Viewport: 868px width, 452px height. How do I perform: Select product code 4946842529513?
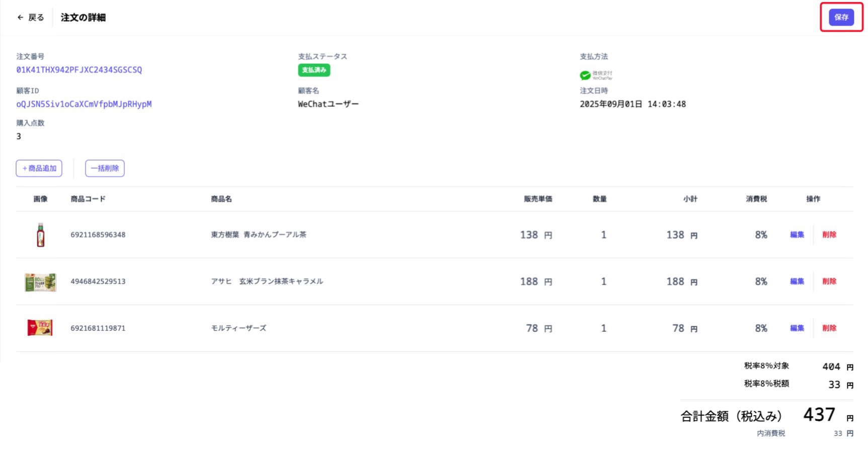tap(98, 281)
